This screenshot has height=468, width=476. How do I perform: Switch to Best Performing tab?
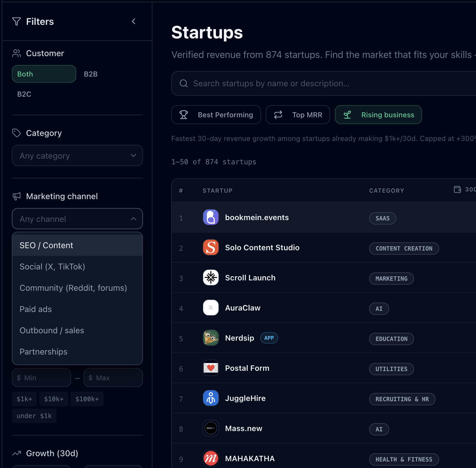tap(216, 115)
